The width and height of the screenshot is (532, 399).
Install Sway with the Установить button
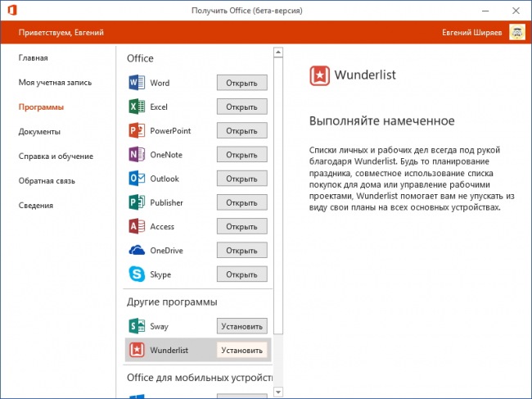(x=242, y=326)
